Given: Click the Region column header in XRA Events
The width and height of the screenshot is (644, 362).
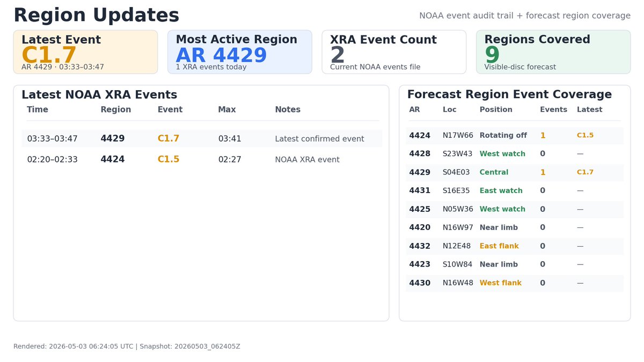Looking at the screenshot, I should tap(116, 109).
